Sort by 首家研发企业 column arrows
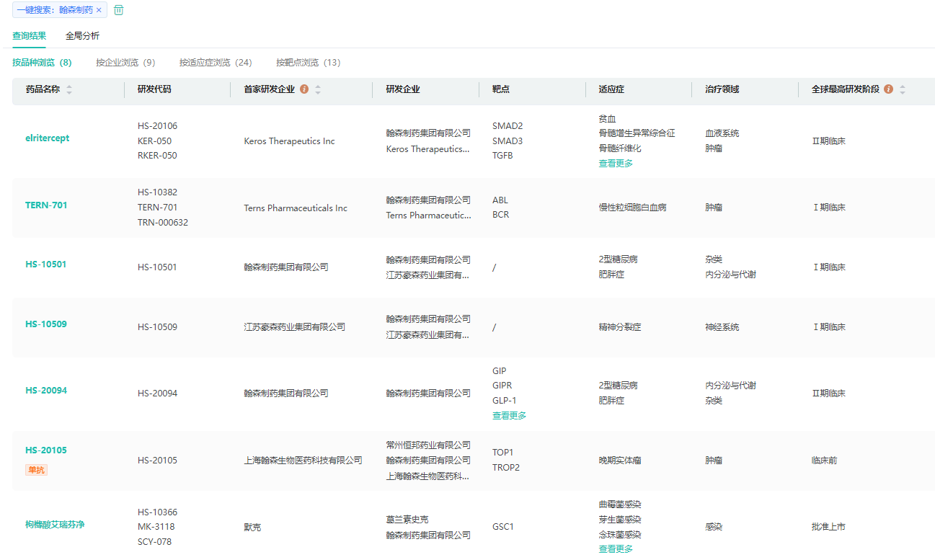935x560 pixels. (x=318, y=89)
